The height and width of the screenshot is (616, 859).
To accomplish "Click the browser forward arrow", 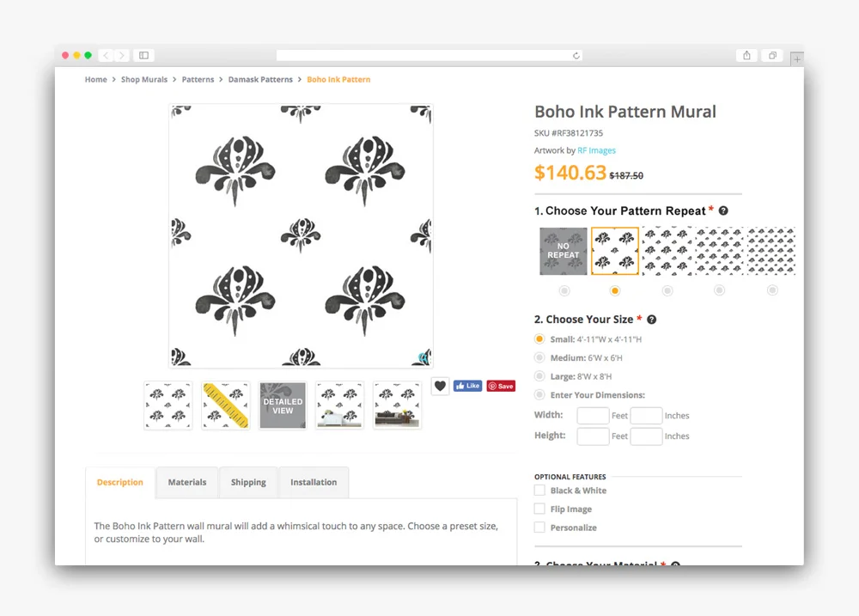I will tap(122, 55).
